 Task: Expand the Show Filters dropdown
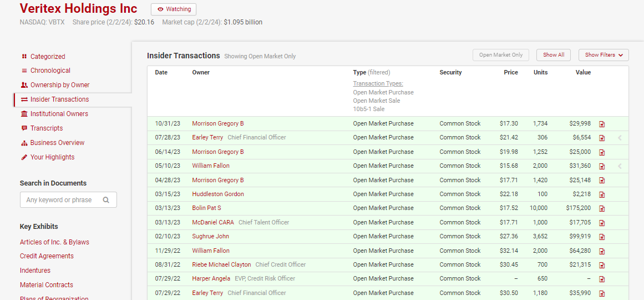point(604,55)
